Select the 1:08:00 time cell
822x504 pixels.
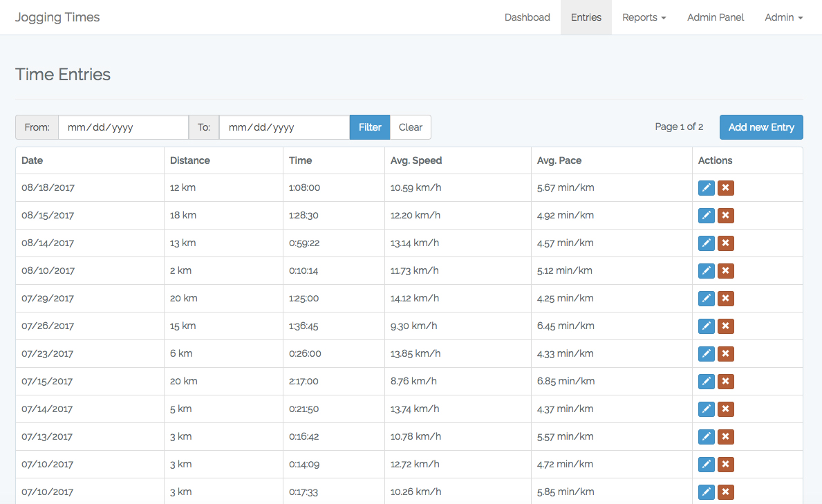tap(334, 188)
